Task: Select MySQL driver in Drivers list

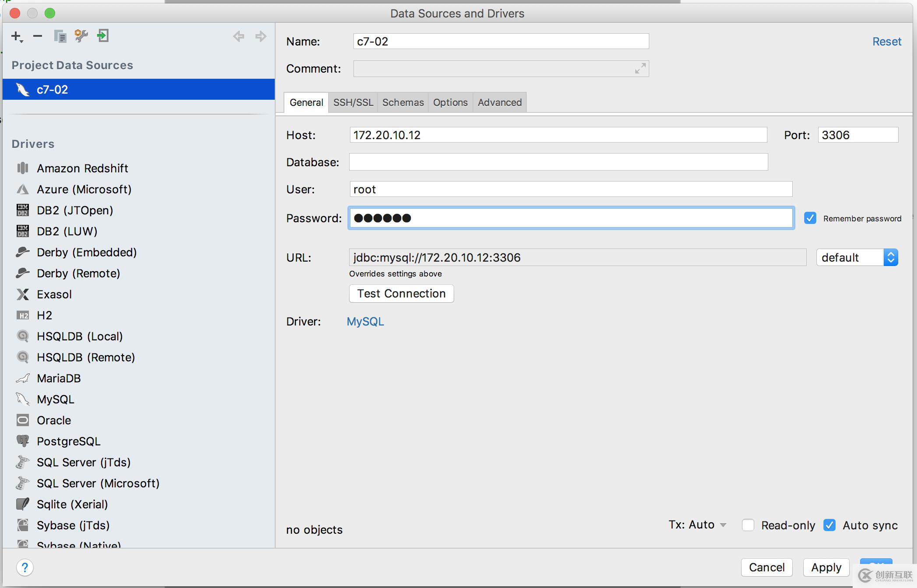Action: 139,399
